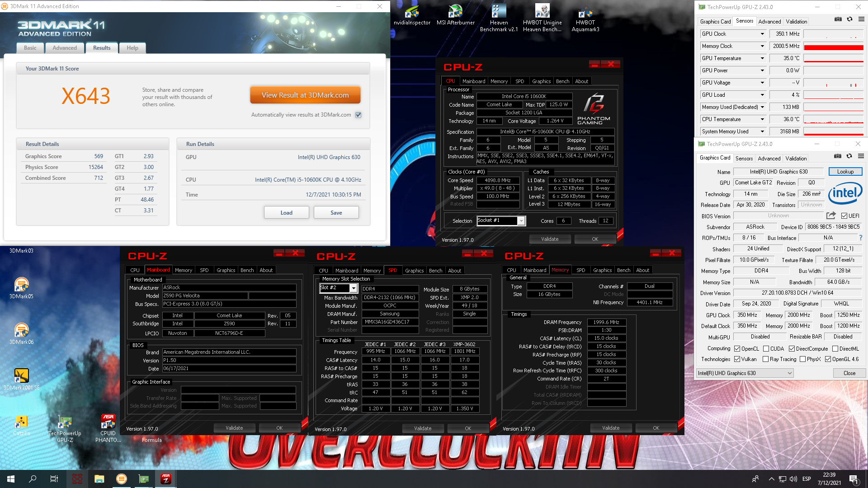Click refresh icon in GPU-Z Graphics Card window
The image size is (868, 488).
pos(849,156)
